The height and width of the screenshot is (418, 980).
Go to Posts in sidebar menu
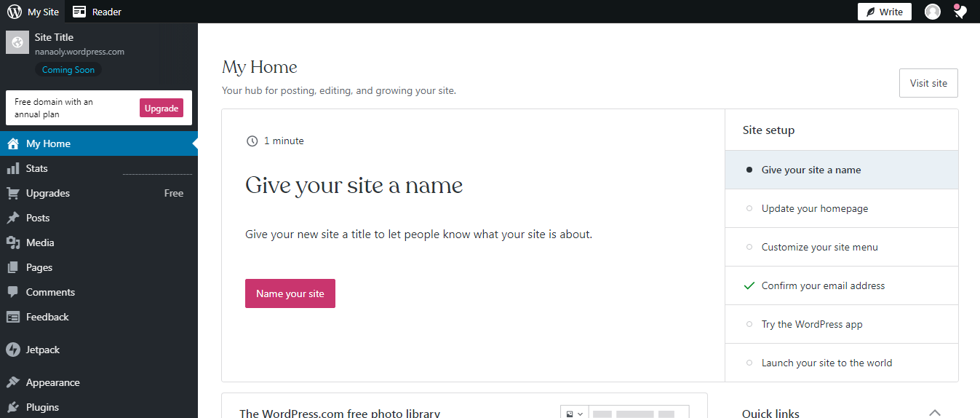[38, 218]
